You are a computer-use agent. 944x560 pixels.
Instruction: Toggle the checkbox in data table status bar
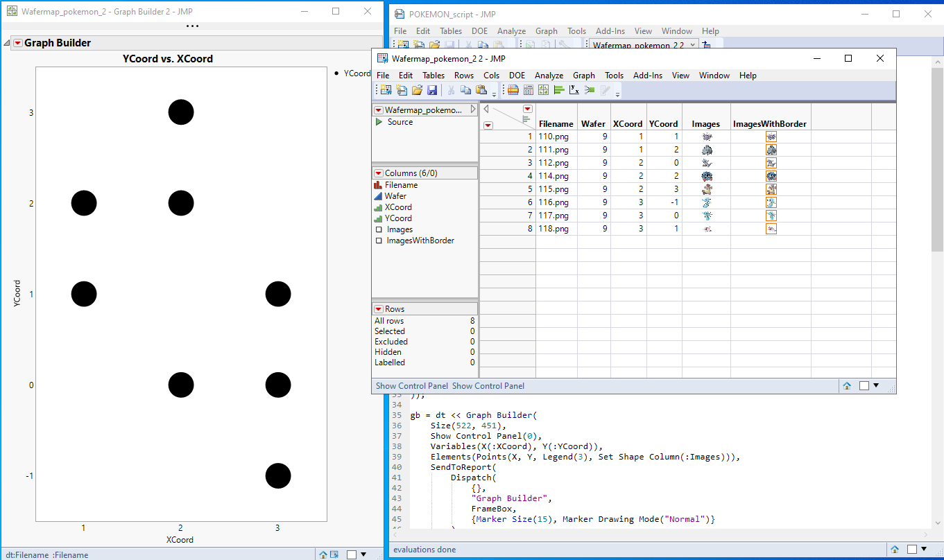tap(864, 386)
